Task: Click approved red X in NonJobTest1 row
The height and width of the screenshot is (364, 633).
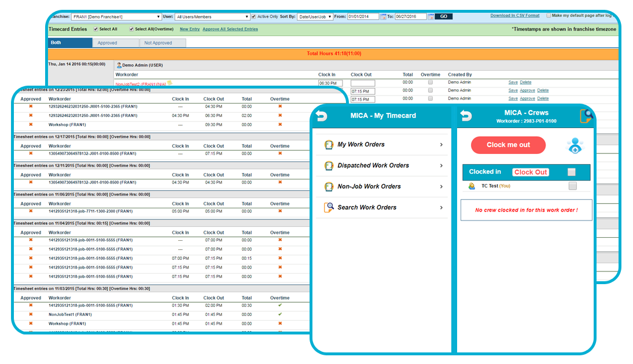Action: tap(31, 314)
